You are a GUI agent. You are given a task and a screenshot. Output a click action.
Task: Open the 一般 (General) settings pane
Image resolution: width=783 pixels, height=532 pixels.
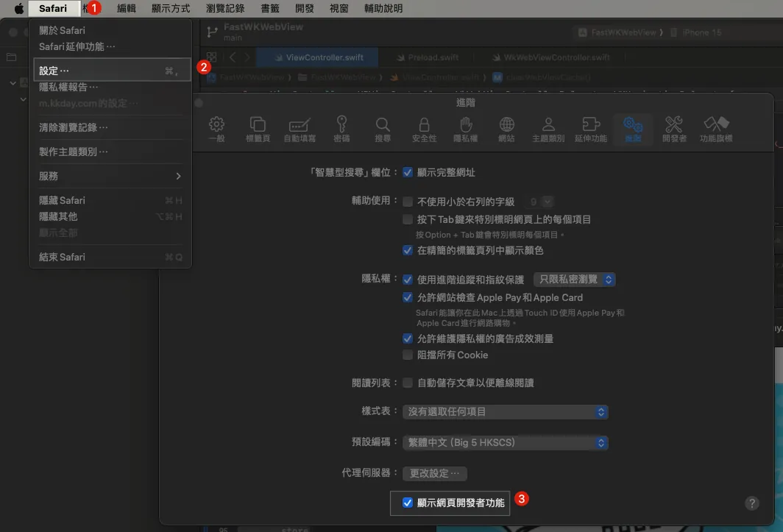[216, 129]
